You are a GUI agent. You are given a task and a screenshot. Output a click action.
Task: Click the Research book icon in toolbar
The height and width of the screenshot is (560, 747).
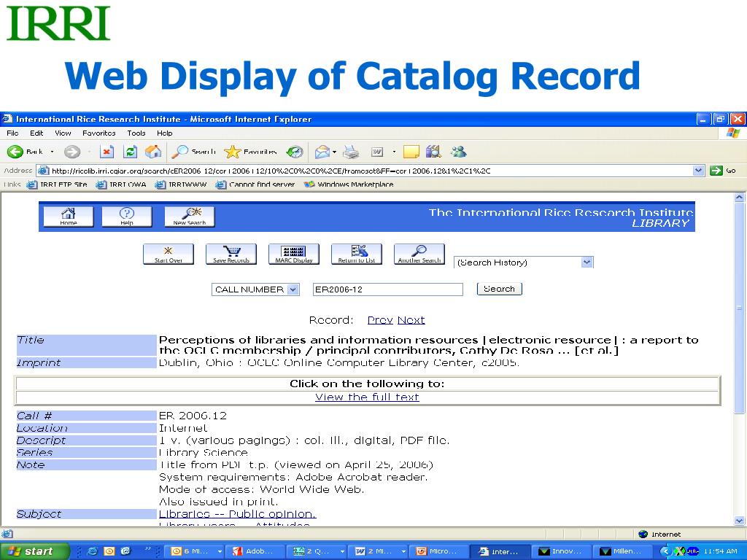pyautogui.click(x=433, y=152)
